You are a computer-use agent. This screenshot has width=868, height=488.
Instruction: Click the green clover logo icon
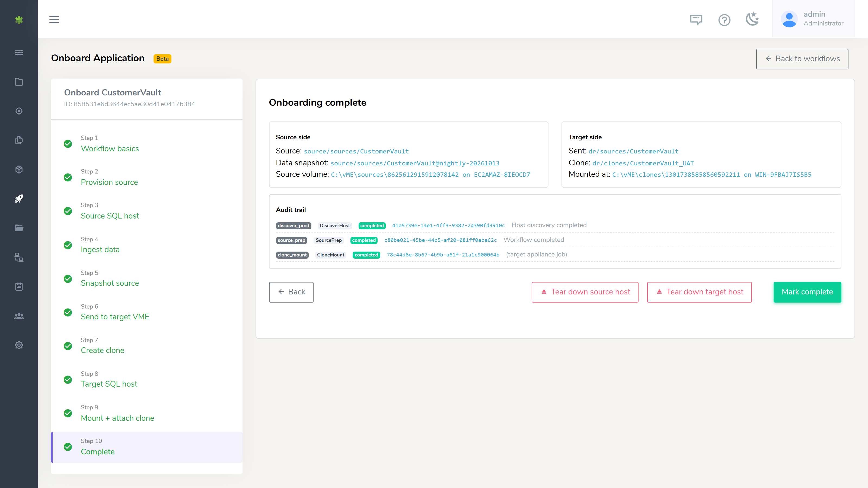tap(19, 20)
